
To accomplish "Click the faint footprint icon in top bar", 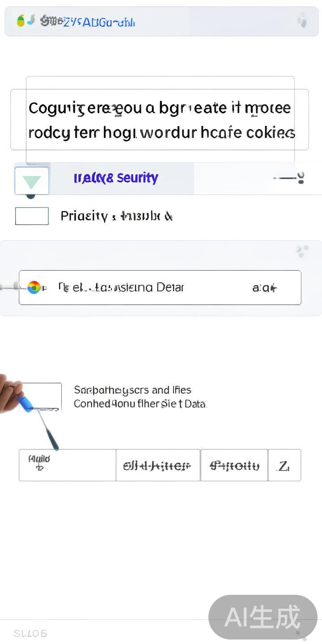I will click(302, 21).
